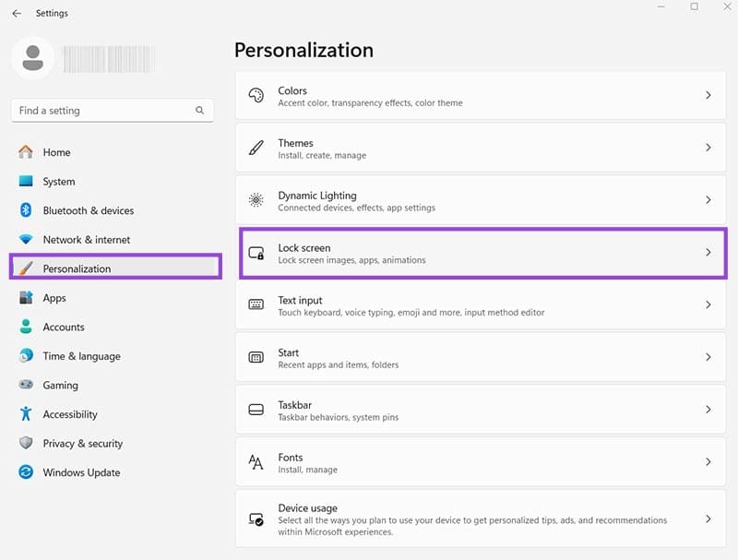Open Start settings via its chevron
This screenshot has height=560, width=738.
click(x=708, y=357)
